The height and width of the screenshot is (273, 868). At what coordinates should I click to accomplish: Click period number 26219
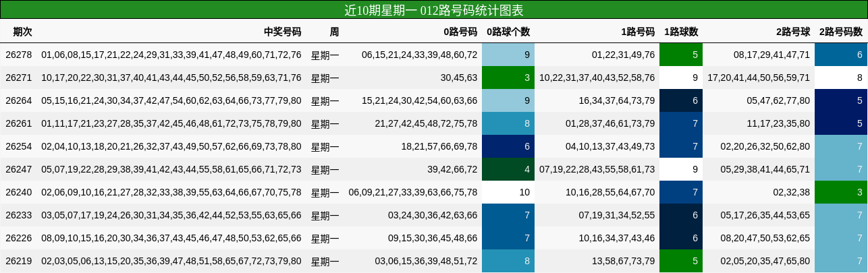pyautogui.click(x=18, y=261)
